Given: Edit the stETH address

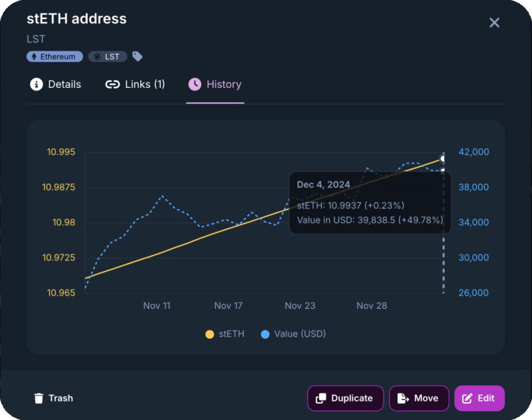Looking at the screenshot, I should pyautogui.click(x=479, y=398).
